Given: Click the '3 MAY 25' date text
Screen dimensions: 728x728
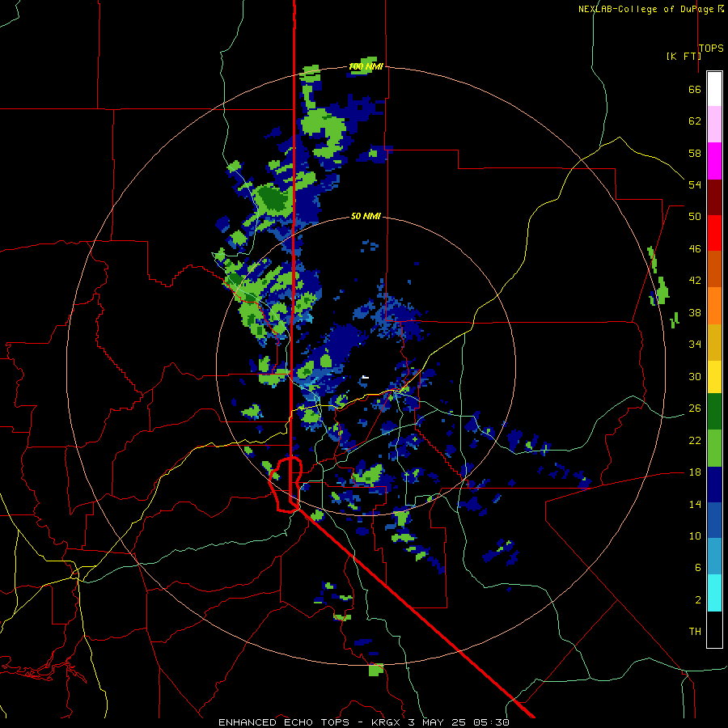Looking at the screenshot, I should [x=437, y=722].
